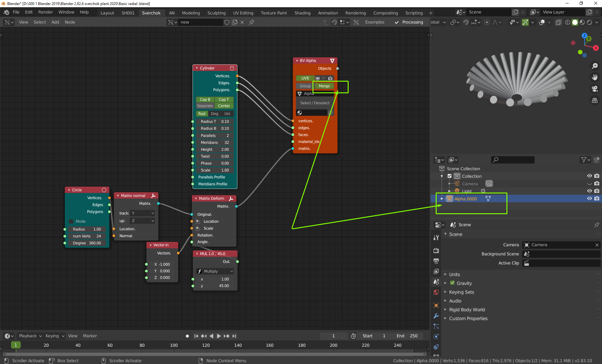The image size is (602, 364).
Task: Pin the Scene properties using the pin icon
Action: [596, 225]
